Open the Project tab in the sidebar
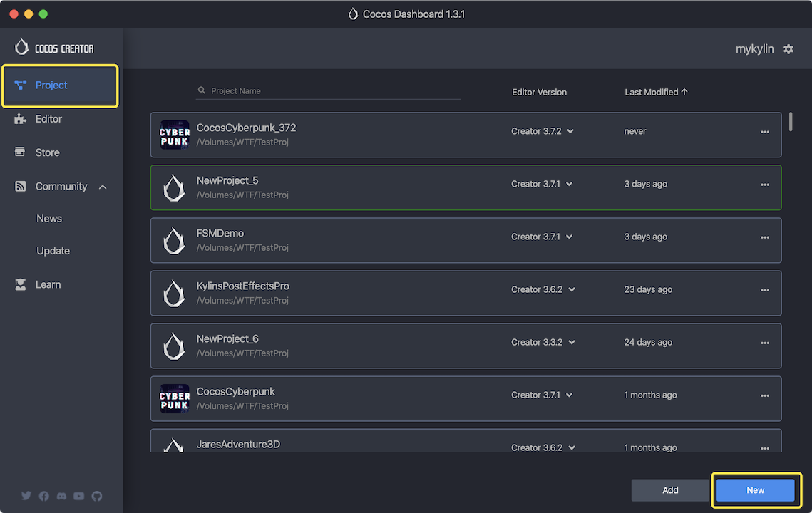 coord(50,85)
